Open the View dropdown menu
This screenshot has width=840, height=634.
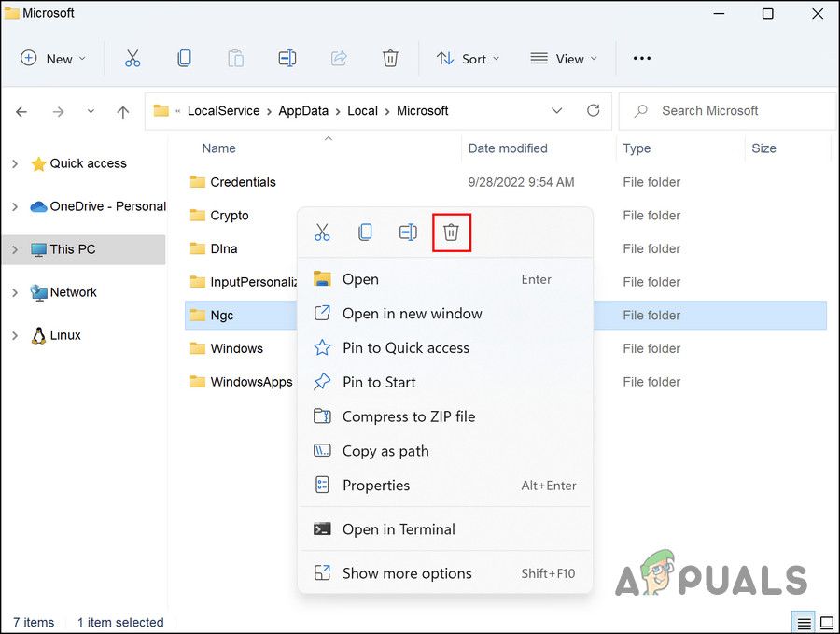coord(564,59)
